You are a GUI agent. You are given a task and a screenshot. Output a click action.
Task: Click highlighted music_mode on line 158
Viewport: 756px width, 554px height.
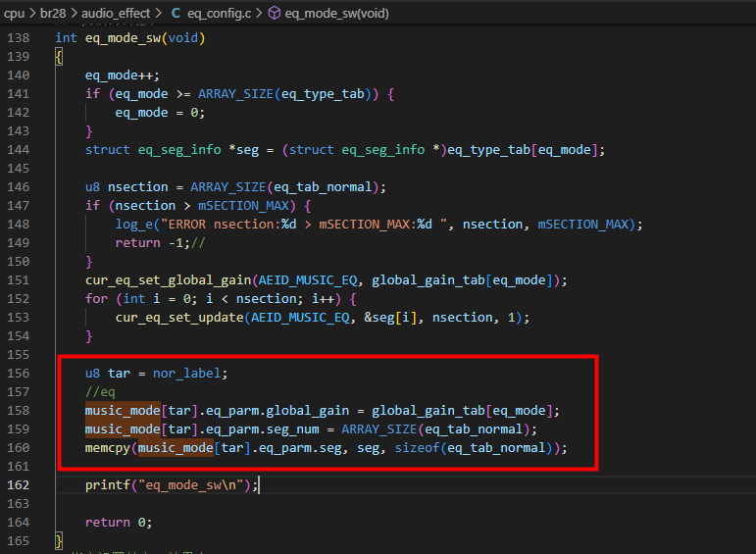123,410
